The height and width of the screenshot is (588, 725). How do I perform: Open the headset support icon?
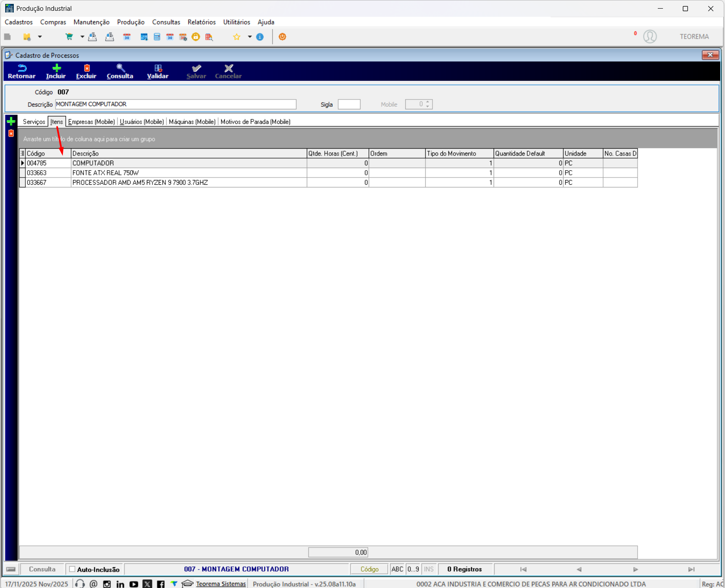pyautogui.click(x=80, y=584)
